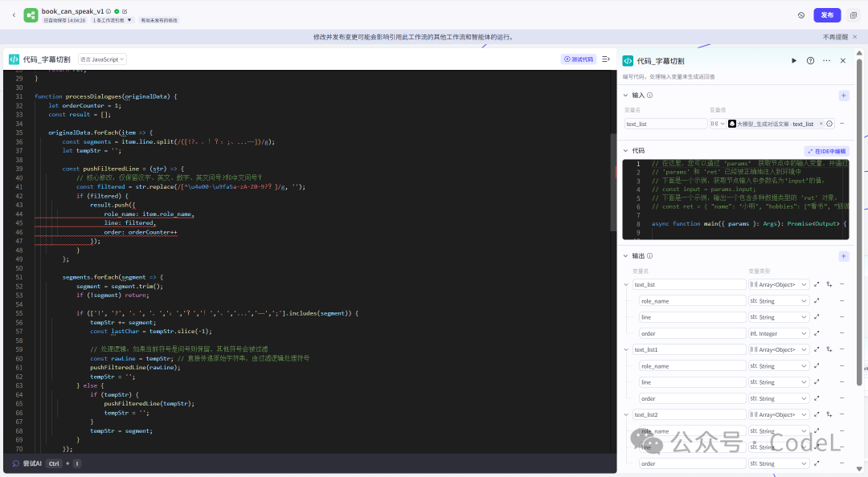Click code line 55 includes(segment) text
868x477 pixels.
[324, 313]
